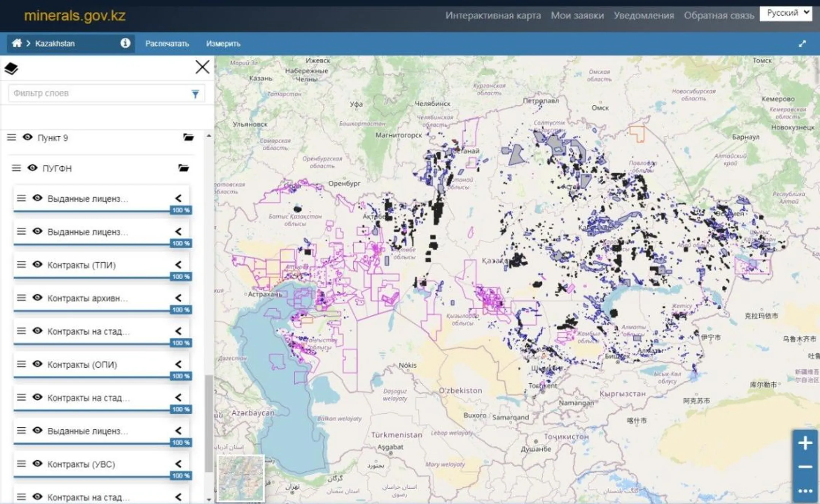Toggle fullscreen map with expand arrows
The height and width of the screenshot is (504, 820).
(x=802, y=44)
